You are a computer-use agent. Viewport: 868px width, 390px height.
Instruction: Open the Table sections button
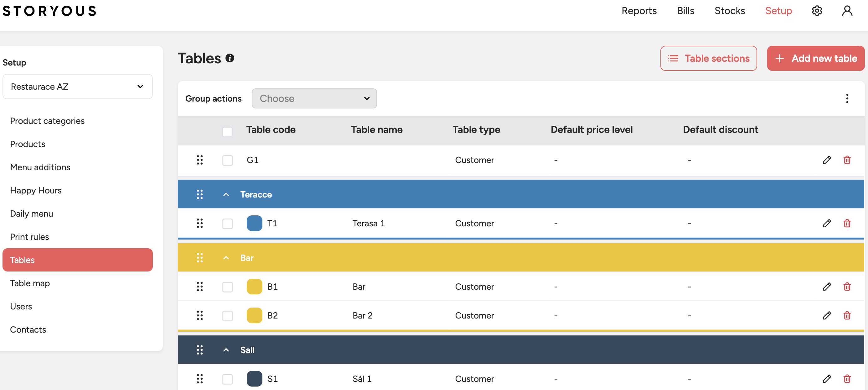708,58
